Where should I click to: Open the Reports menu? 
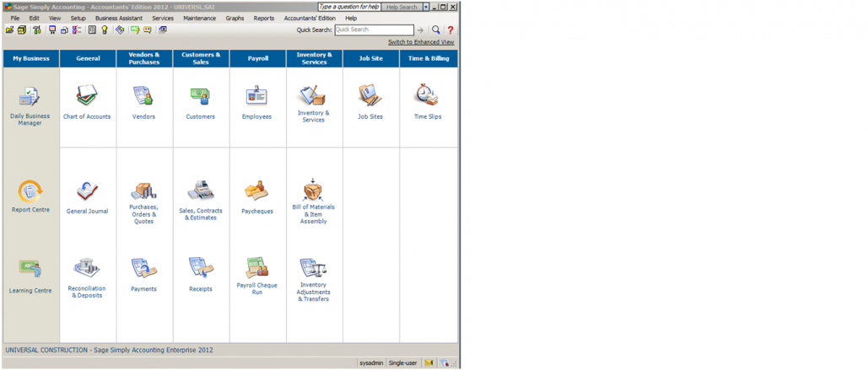264,19
